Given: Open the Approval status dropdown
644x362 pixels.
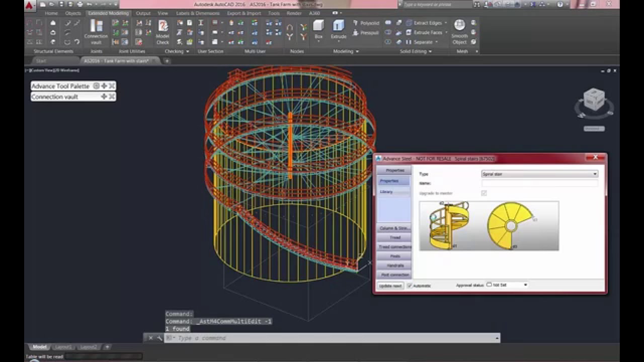Looking at the screenshot, I should [x=525, y=285].
